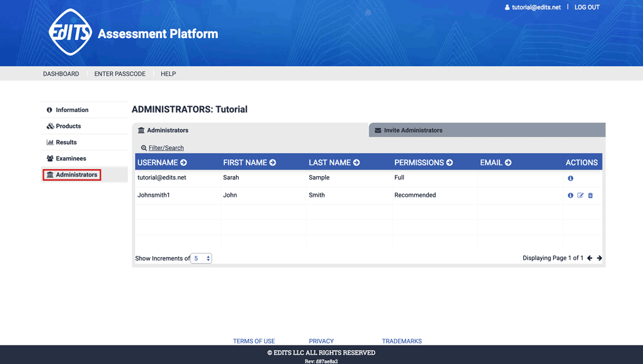Click tutorial@edits.net account link in header
The height and width of the screenshot is (364, 643).
(x=536, y=7)
